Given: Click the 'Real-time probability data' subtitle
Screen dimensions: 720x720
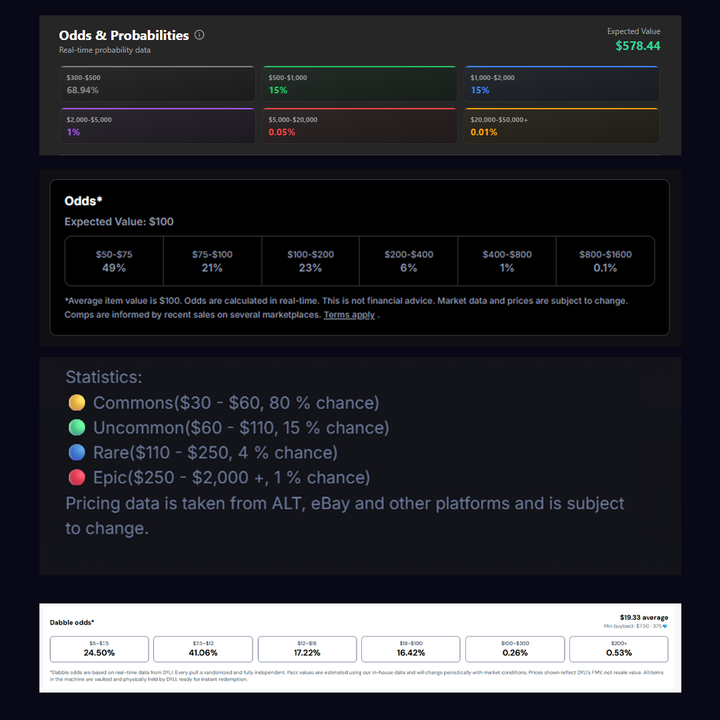Looking at the screenshot, I should [105, 50].
